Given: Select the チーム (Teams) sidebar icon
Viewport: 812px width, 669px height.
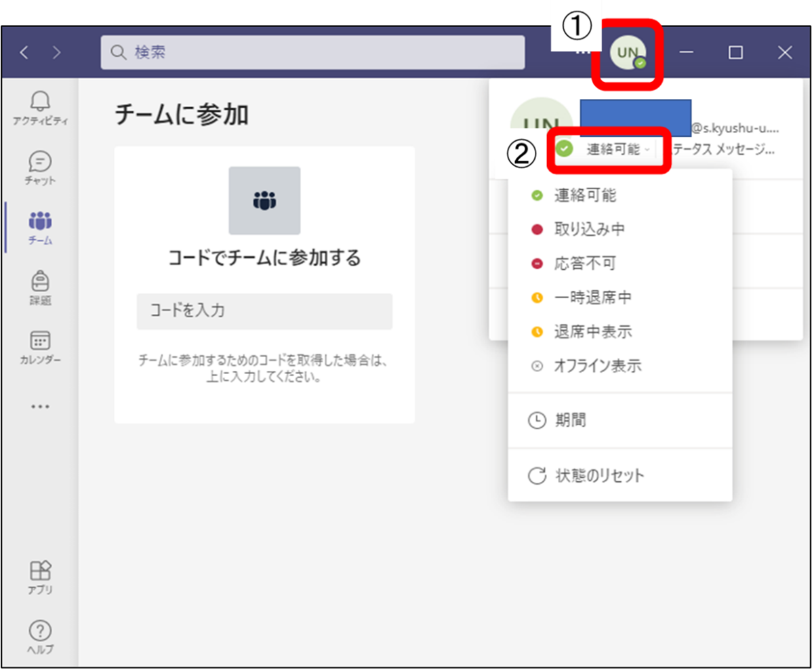Looking at the screenshot, I should (x=40, y=226).
